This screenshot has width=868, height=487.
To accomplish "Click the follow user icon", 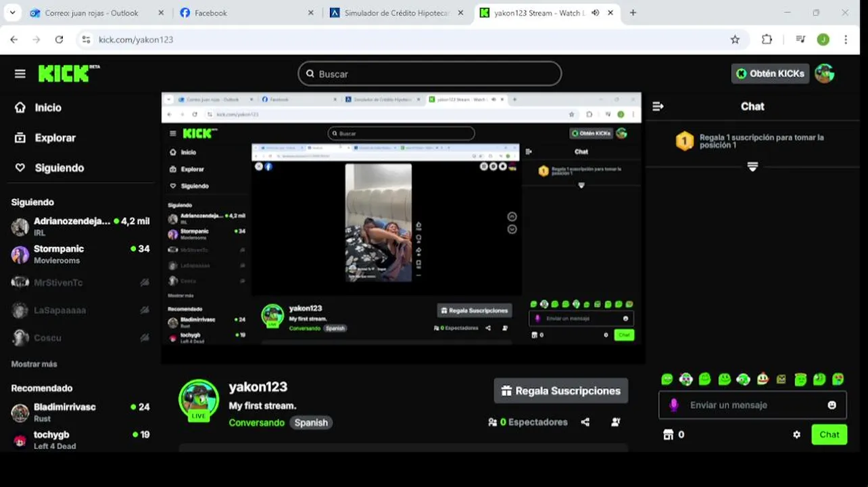I will [616, 422].
